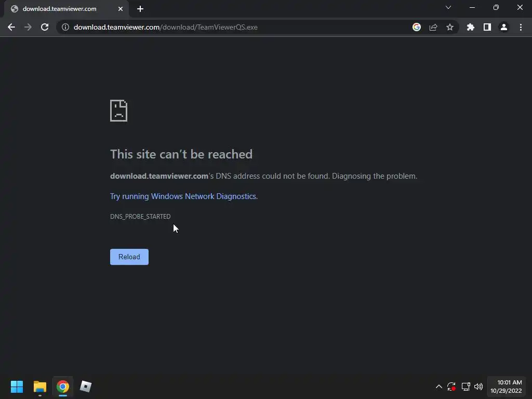Viewport: 532px width, 399px height.
Task: Open the volume speaker tray icon
Action: (x=478, y=387)
